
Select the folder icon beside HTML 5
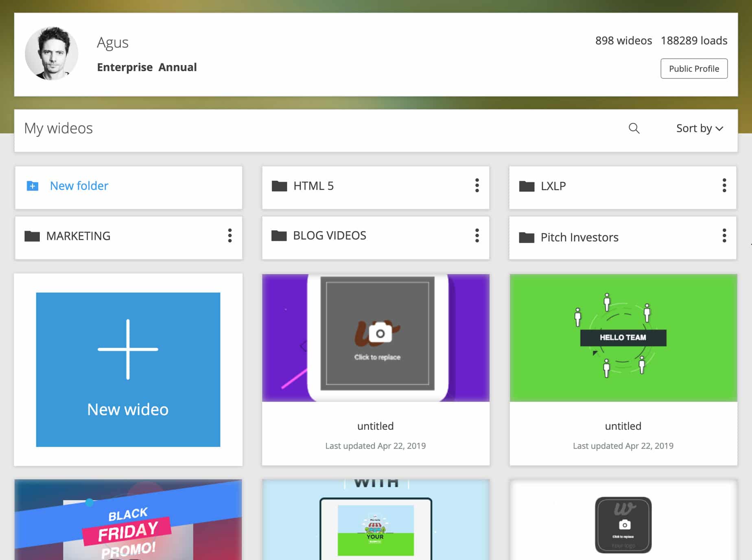coord(280,186)
